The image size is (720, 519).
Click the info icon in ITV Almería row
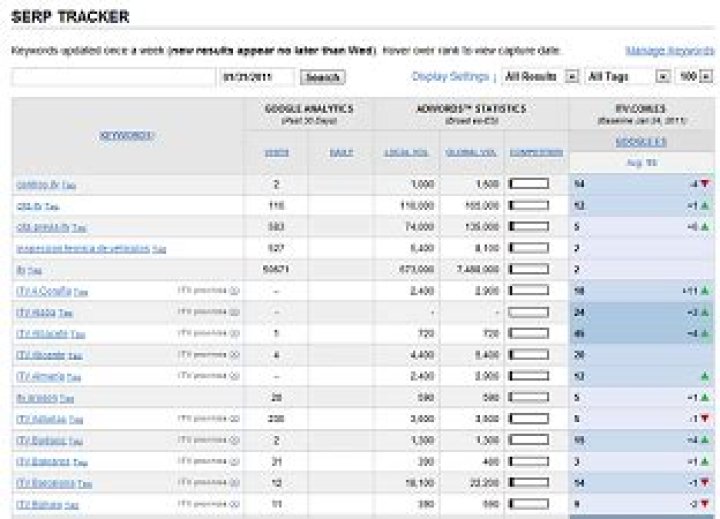click(x=234, y=376)
